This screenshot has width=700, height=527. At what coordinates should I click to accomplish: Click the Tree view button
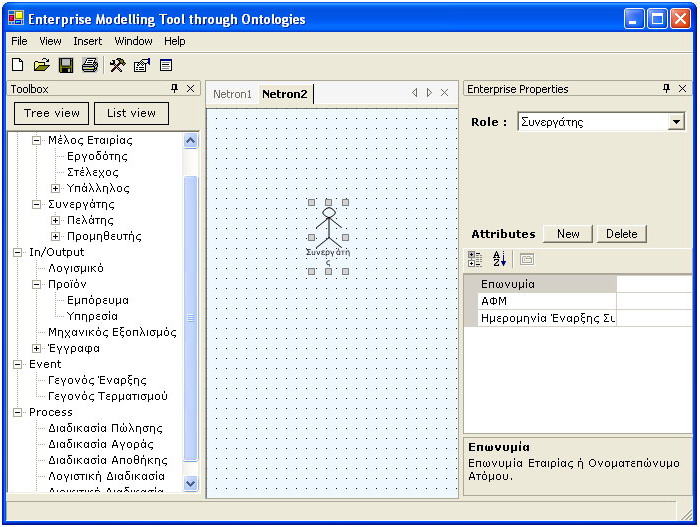click(x=51, y=113)
